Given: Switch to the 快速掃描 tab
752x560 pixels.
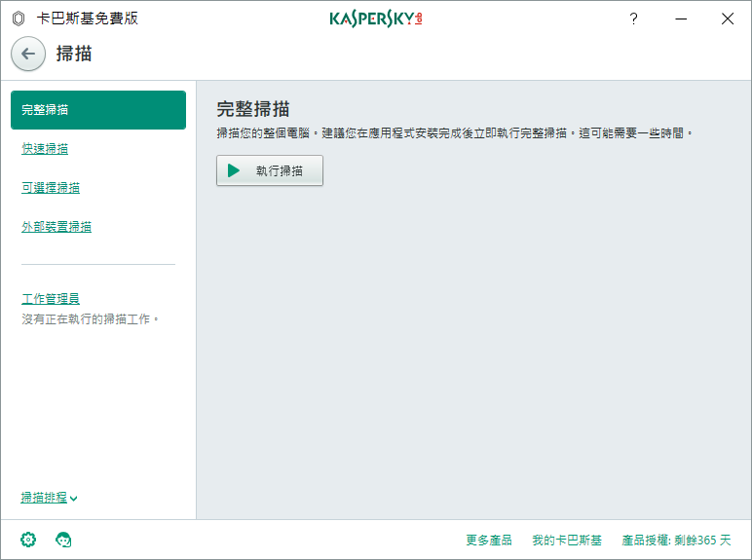Looking at the screenshot, I should pos(45,149).
